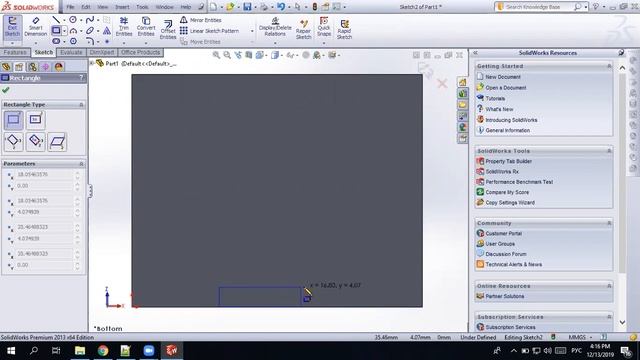Click the Offset Entities tool
Screen dimensions: 640x360
[168, 29]
